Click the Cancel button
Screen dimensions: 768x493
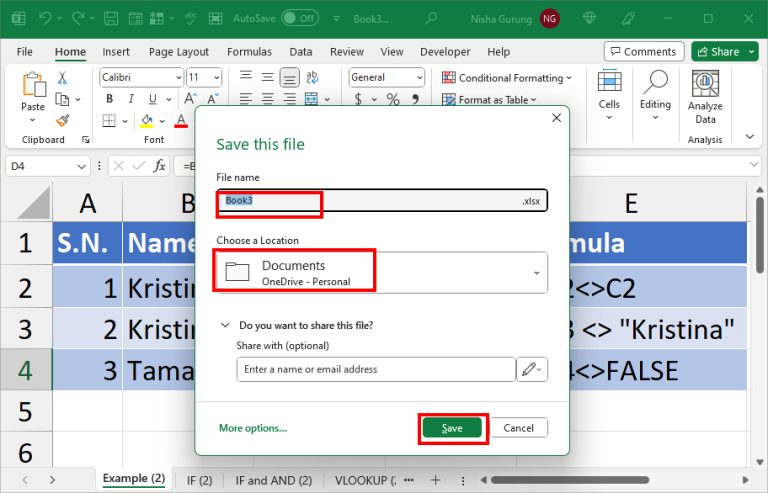tap(519, 428)
